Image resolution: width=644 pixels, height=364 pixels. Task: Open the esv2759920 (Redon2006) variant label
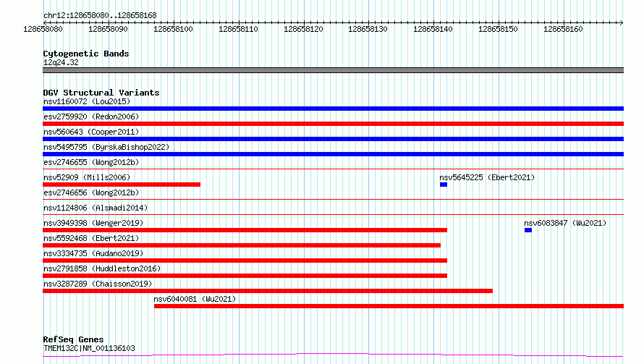click(91, 117)
